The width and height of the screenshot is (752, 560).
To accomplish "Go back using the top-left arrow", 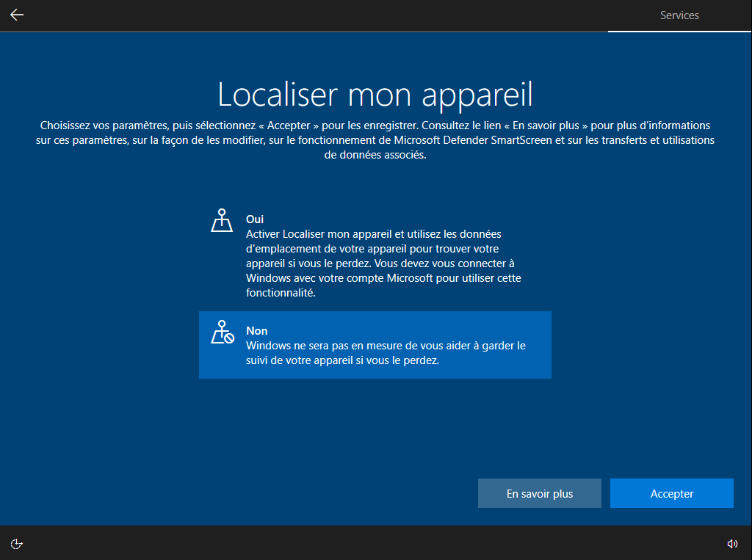I will tap(17, 15).
